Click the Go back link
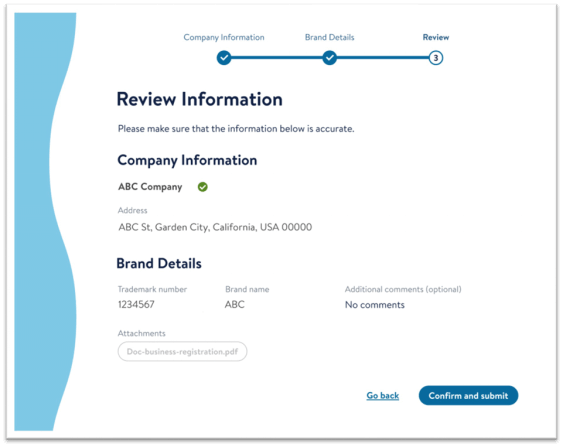563x447 pixels. coord(382,396)
